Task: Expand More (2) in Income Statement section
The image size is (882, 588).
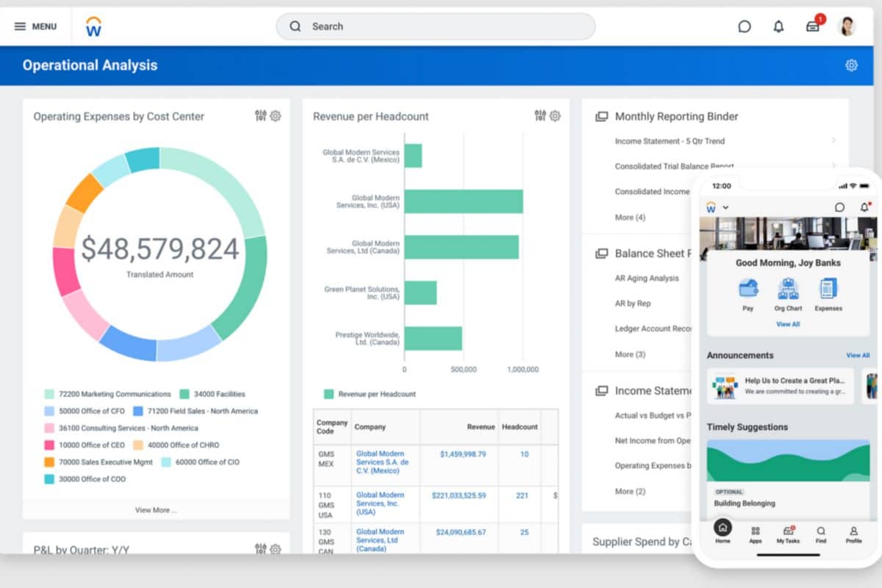Action: (x=630, y=491)
